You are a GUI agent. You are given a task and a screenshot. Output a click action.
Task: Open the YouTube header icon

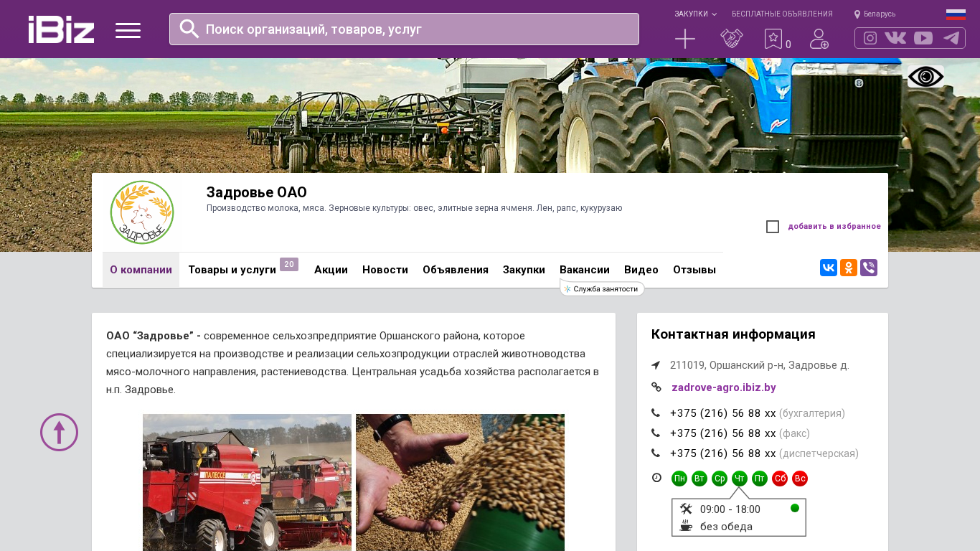click(x=923, y=38)
